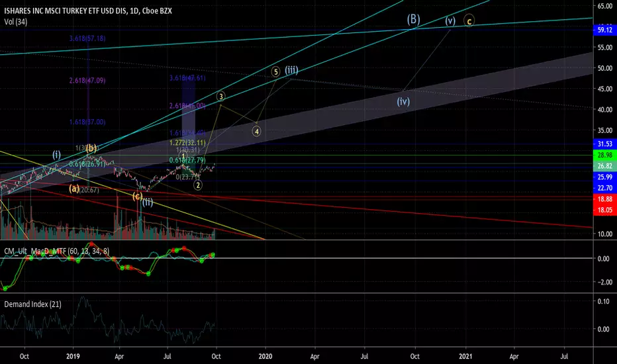Image resolution: width=617 pixels, height=364 pixels.
Task: Click the 65.00 price axis value
Action: tap(605, 6)
